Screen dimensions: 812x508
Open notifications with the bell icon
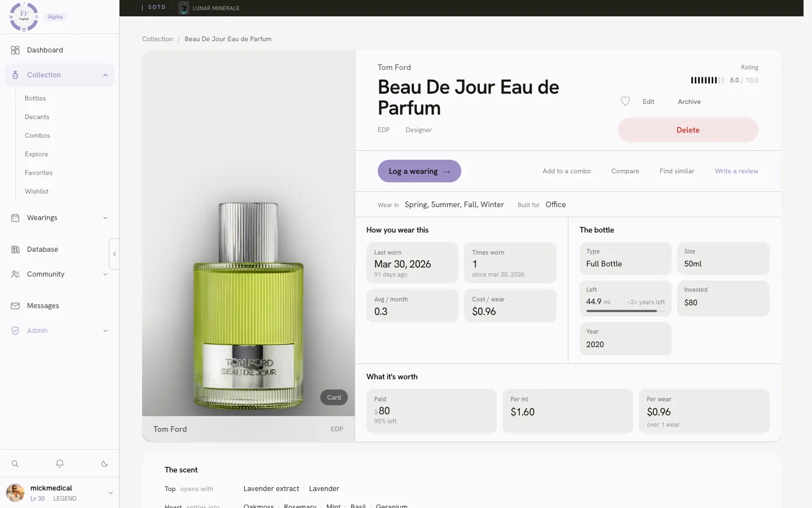60,464
